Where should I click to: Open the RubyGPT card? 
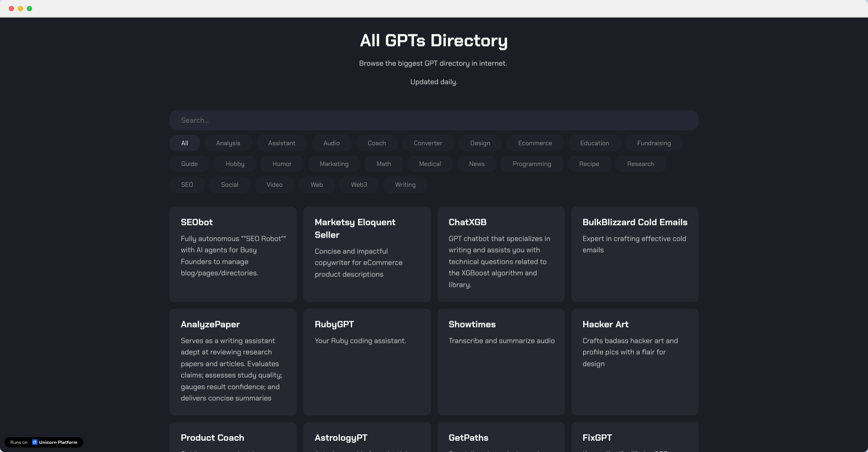[367, 362]
